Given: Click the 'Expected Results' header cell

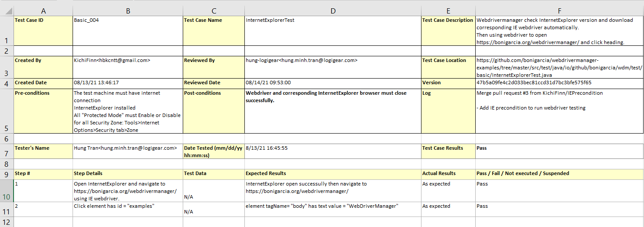Looking at the screenshot, I should click(x=333, y=175).
